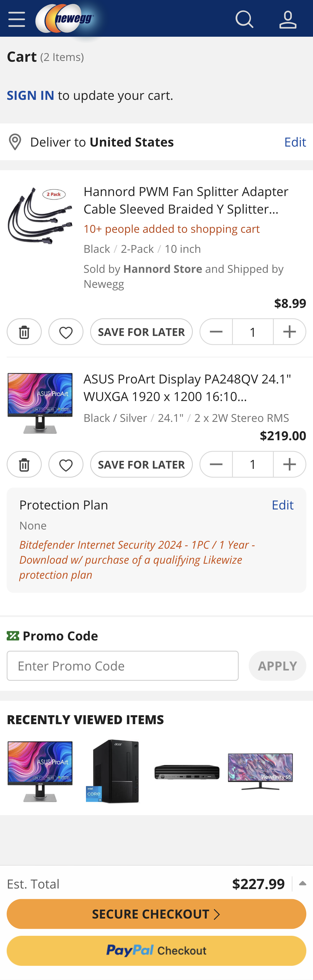Image resolution: width=313 pixels, height=980 pixels.
Task: Click SIGN IN to update cart
Action: coord(30,95)
